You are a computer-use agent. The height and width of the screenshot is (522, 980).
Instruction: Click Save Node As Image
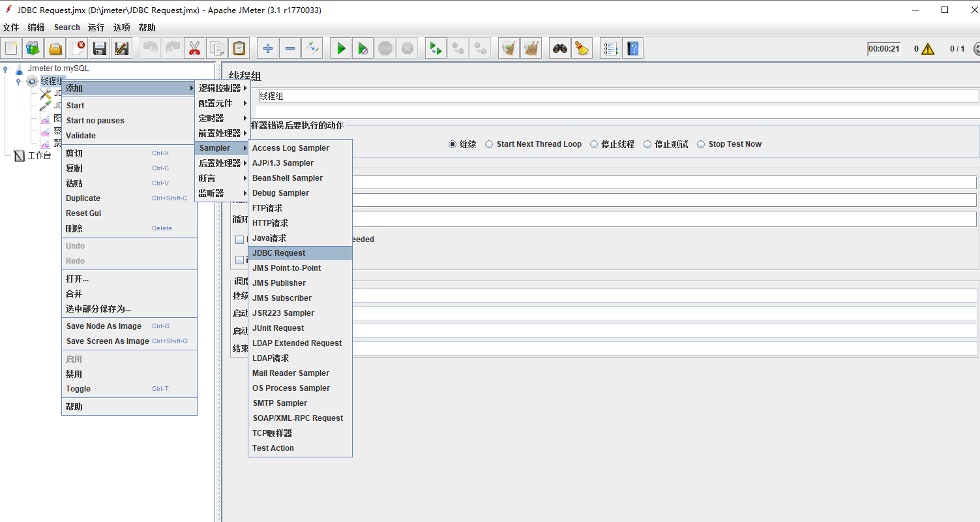(129, 326)
